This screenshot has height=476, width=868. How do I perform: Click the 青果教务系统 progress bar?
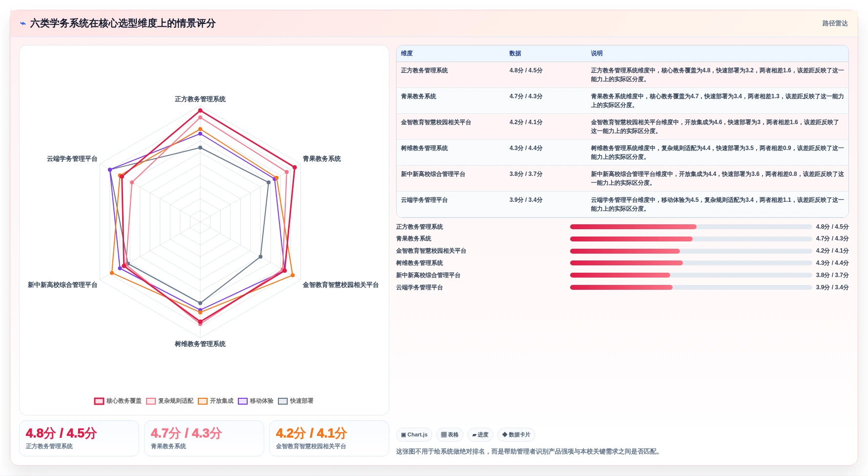[691, 239]
